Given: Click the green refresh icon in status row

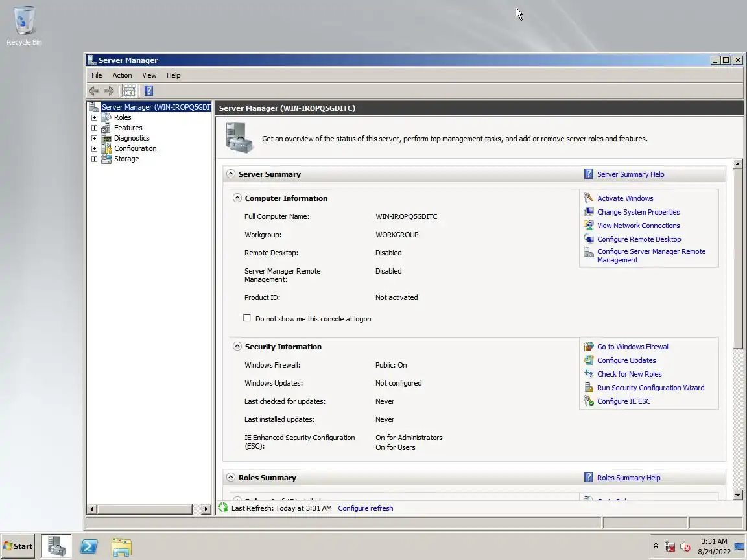Looking at the screenshot, I should tap(223, 507).
